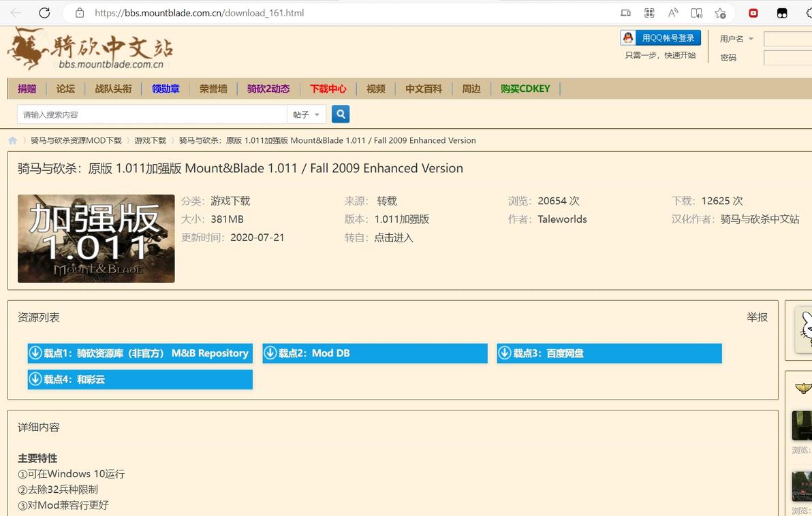Open the 战队头衔 nav item
The width and height of the screenshot is (812, 516).
tap(113, 88)
